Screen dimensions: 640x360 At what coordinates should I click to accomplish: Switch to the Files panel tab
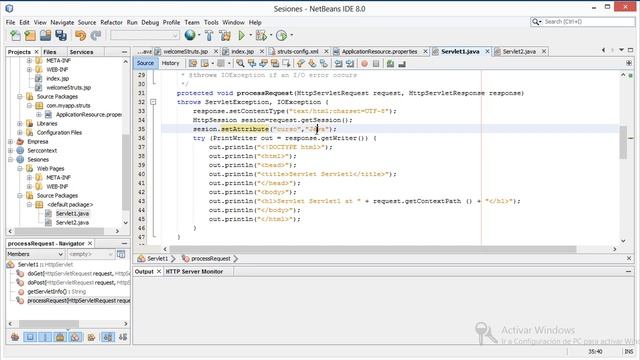click(49, 52)
